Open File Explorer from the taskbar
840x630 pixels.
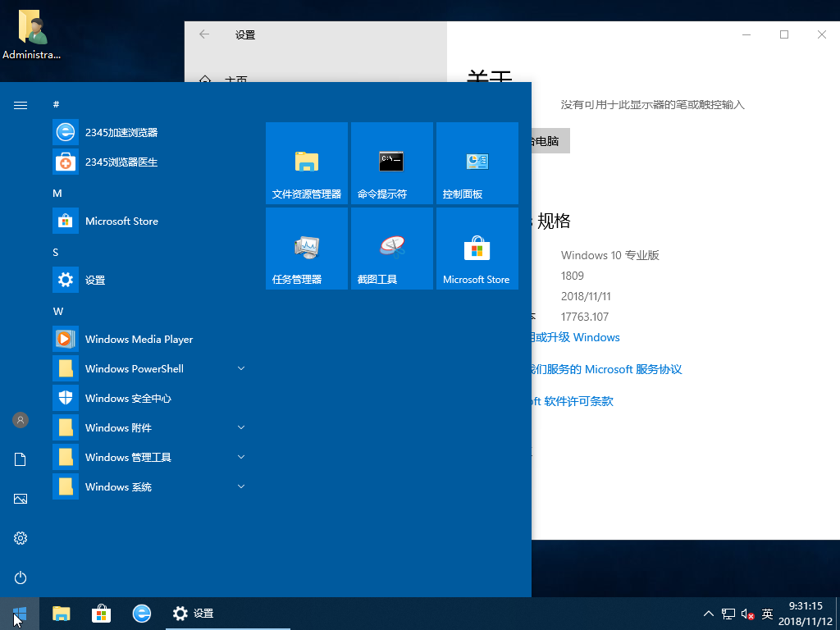coord(61,614)
